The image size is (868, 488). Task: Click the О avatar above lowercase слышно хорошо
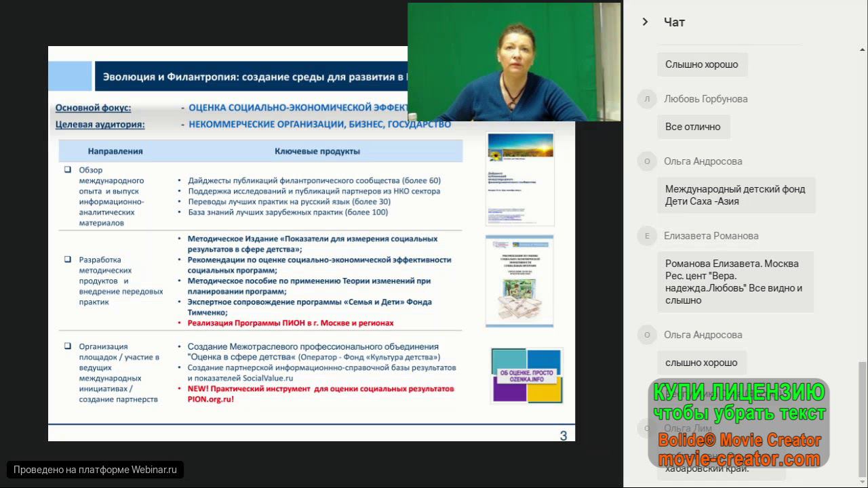click(x=647, y=335)
